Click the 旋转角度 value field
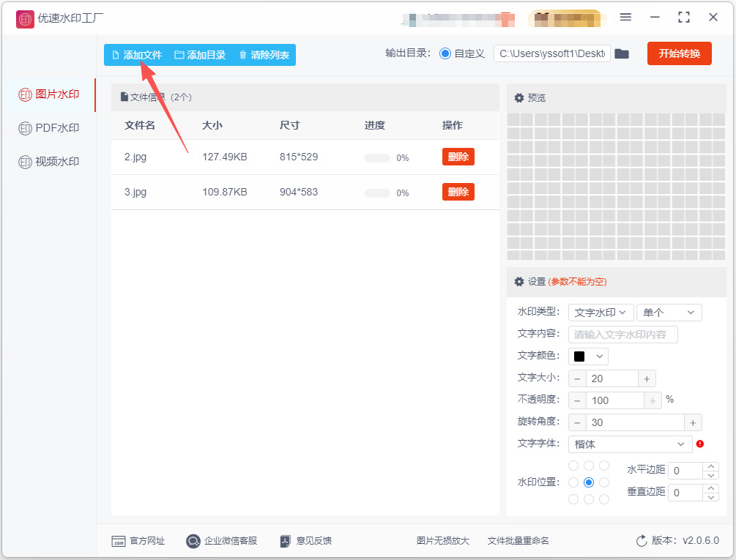Image resolution: width=736 pixels, height=560 pixels. pos(635,422)
